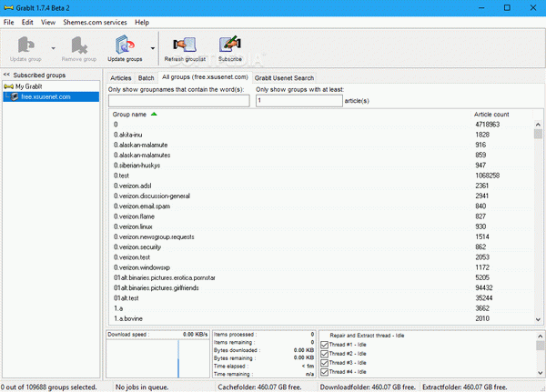Image resolution: width=546 pixels, height=392 pixels.
Task: Select the 0.akita-inu group row
Action: point(321,135)
